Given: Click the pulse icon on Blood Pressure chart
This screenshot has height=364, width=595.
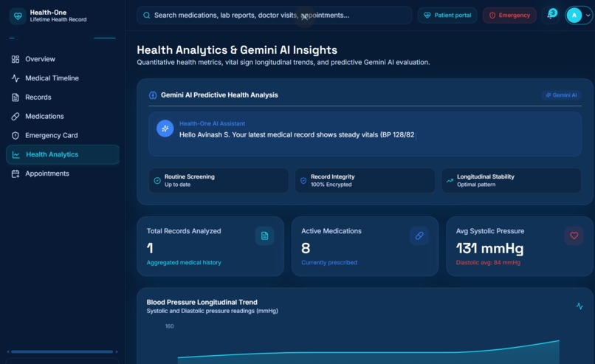Looking at the screenshot, I should pyautogui.click(x=579, y=306).
